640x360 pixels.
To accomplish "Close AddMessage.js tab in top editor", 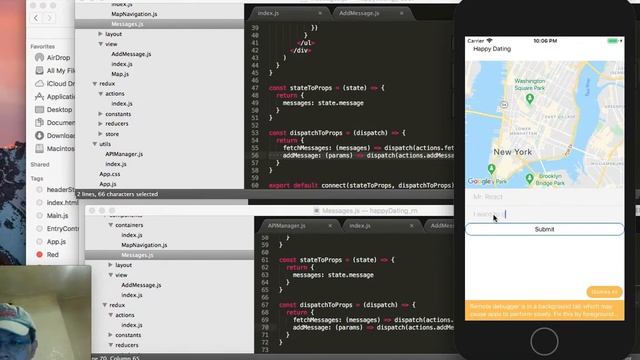I will coord(402,13).
